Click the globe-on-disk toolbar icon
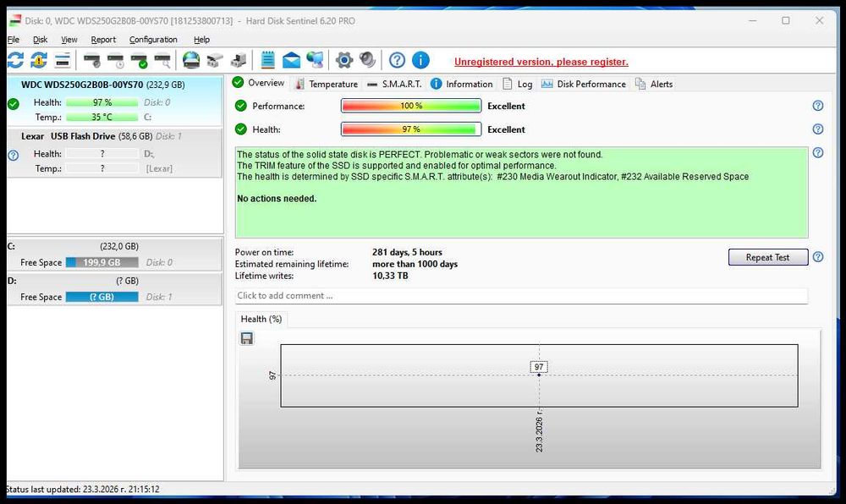This screenshot has height=504, width=846. [191, 60]
